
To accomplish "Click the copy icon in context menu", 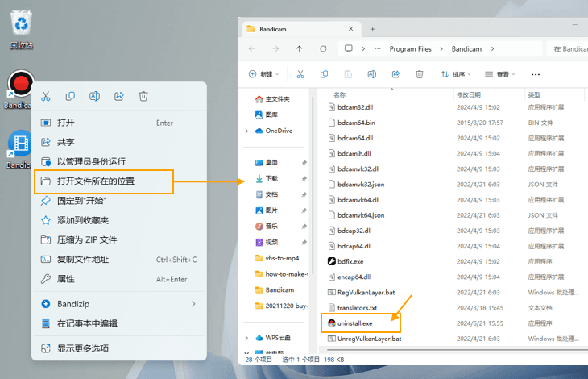I will click(x=70, y=97).
